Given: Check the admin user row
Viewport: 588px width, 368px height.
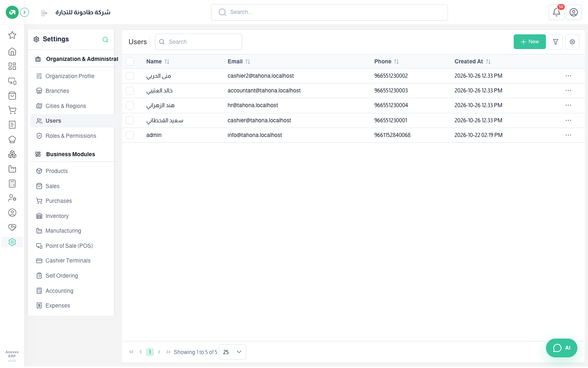Looking at the screenshot, I should pos(130,135).
